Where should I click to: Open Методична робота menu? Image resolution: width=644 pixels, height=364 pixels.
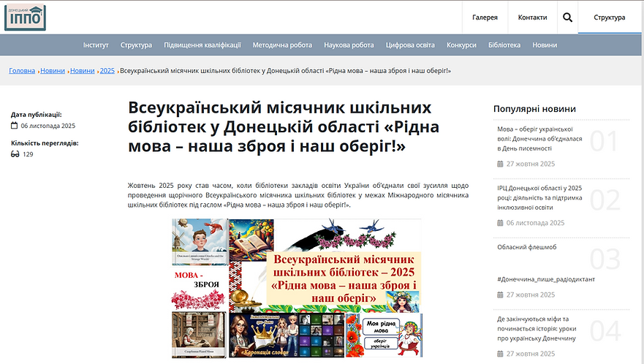pyautogui.click(x=282, y=45)
